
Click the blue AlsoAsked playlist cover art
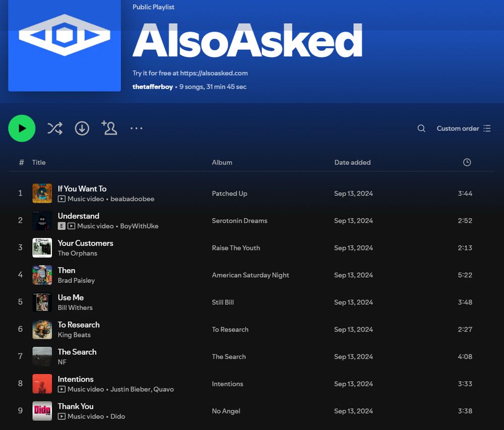[65, 46]
